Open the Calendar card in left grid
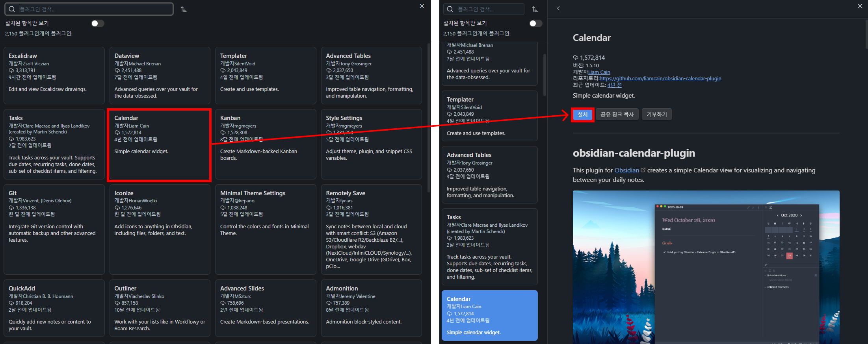Screen dimensions: 868x344 pos(160,144)
